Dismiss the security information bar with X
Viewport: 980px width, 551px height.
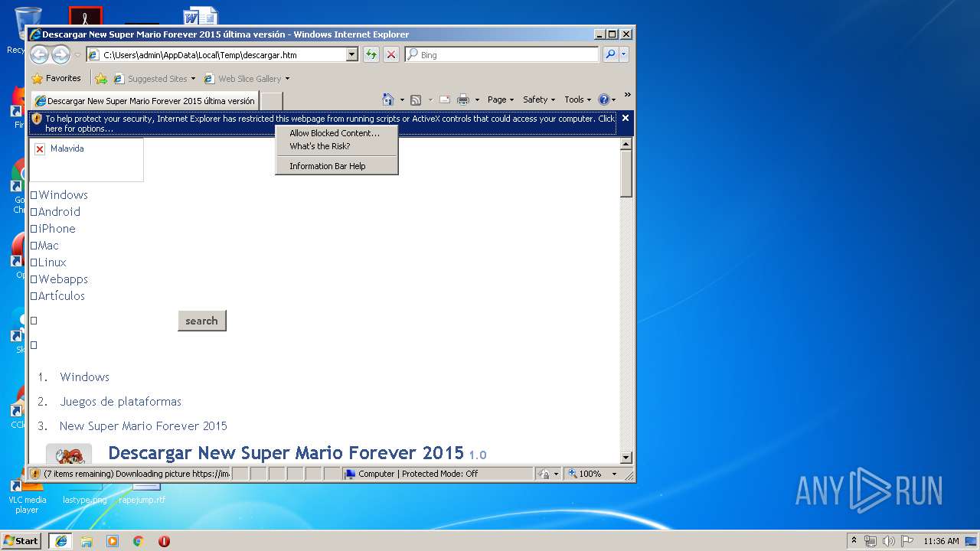click(x=626, y=118)
